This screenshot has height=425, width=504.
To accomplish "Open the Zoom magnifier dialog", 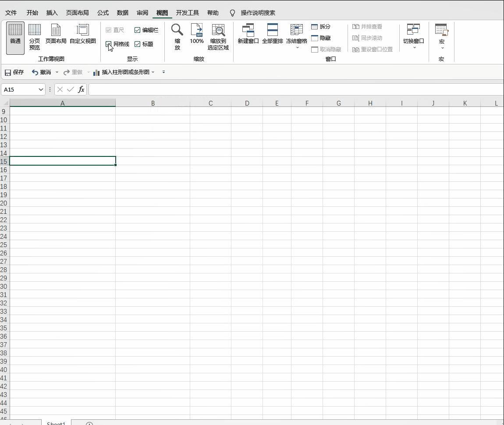I will [177, 37].
